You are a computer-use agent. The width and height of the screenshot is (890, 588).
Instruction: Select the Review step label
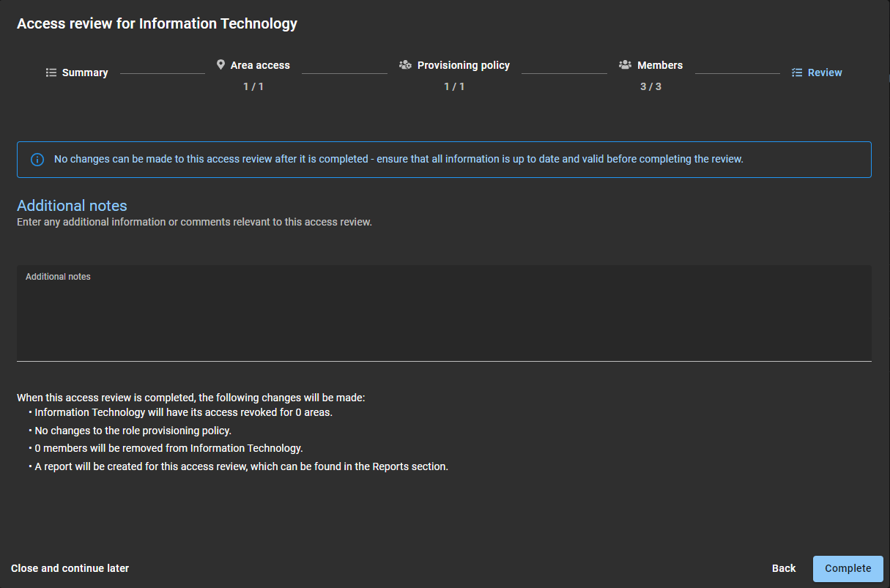[825, 72]
